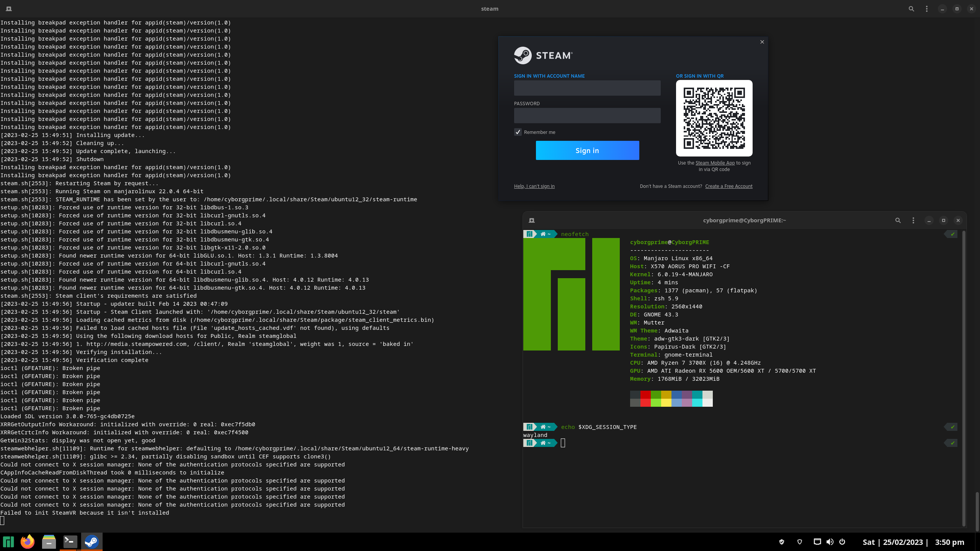The height and width of the screenshot is (551, 980).
Task: Open the Steam Mobile App link
Action: click(x=715, y=163)
